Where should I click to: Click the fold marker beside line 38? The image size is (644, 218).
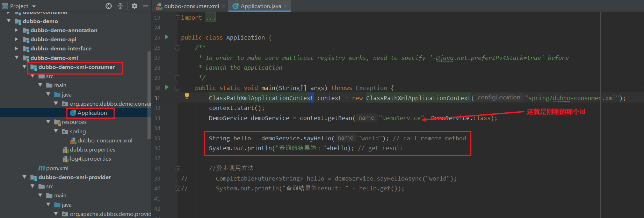point(178,168)
